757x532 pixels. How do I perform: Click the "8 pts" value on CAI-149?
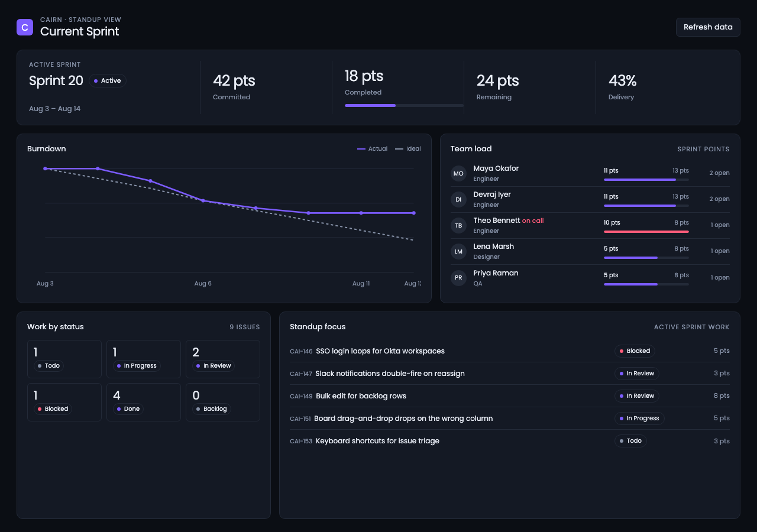[x=722, y=396]
